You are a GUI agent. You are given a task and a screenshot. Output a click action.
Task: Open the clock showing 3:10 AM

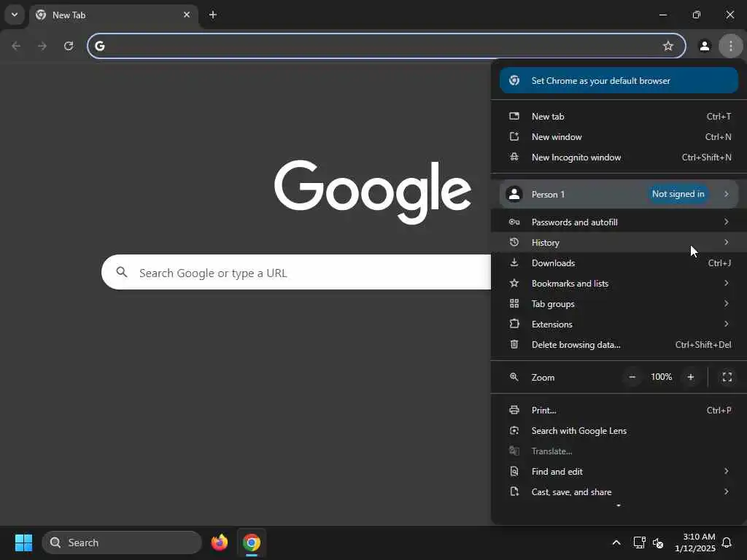[x=695, y=542]
